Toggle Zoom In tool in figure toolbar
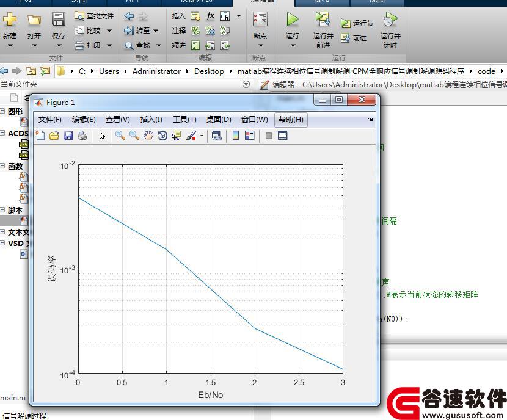The height and width of the screenshot is (420, 507). click(120, 136)
